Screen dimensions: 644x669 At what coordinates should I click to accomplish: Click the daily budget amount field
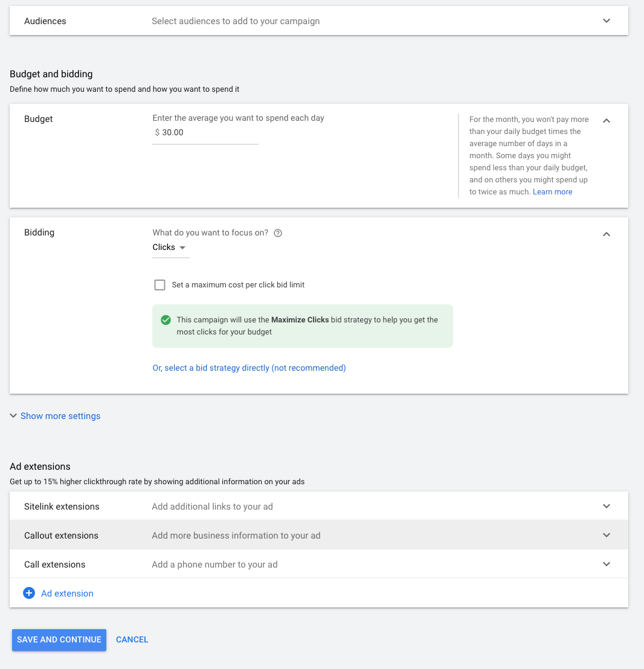tap(205, 133)
